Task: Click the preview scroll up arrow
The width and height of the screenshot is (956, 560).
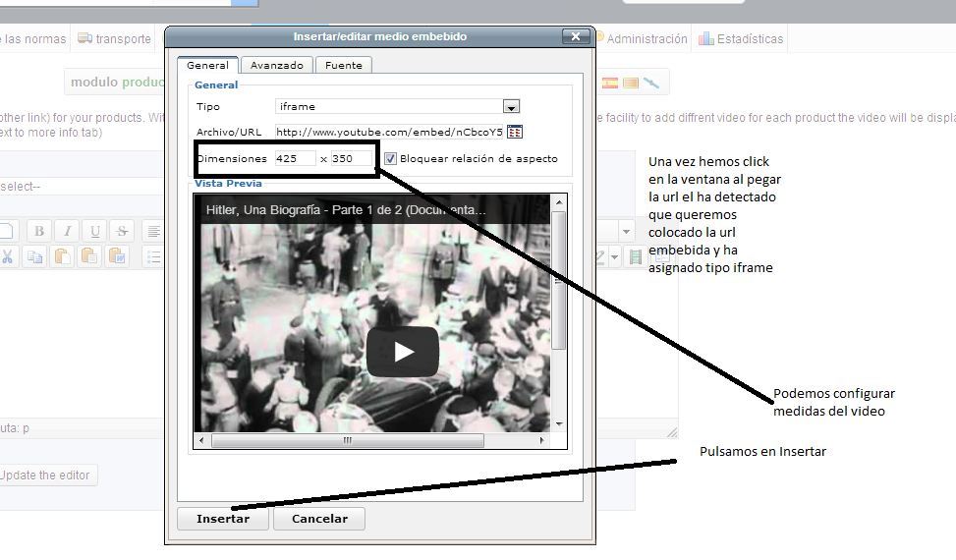Action: [558, 202]
